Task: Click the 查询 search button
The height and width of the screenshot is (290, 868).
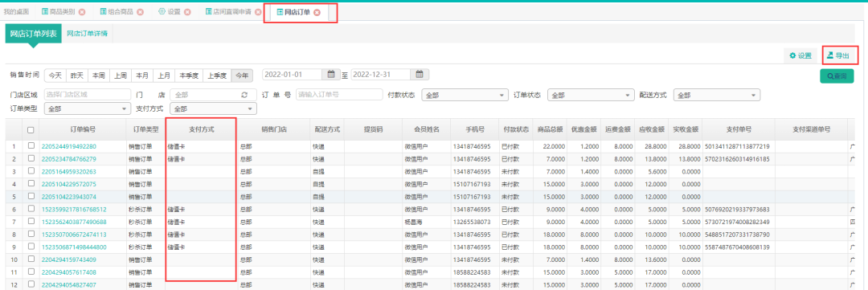Action: click(x=837, y=76)
